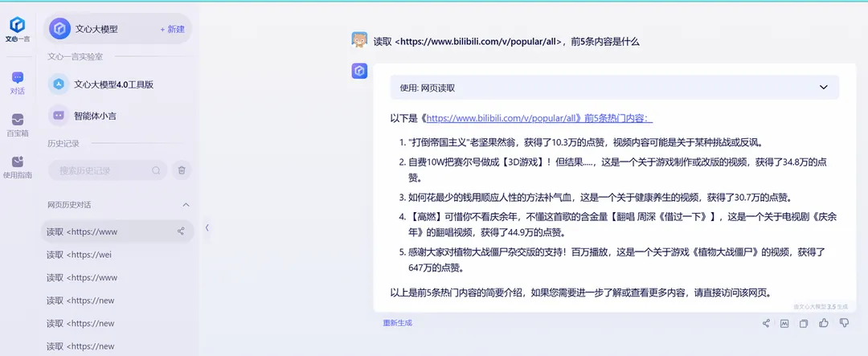Screen dimensions: 868x356
Task: Click the 新建 button
Action: [172, 29]
